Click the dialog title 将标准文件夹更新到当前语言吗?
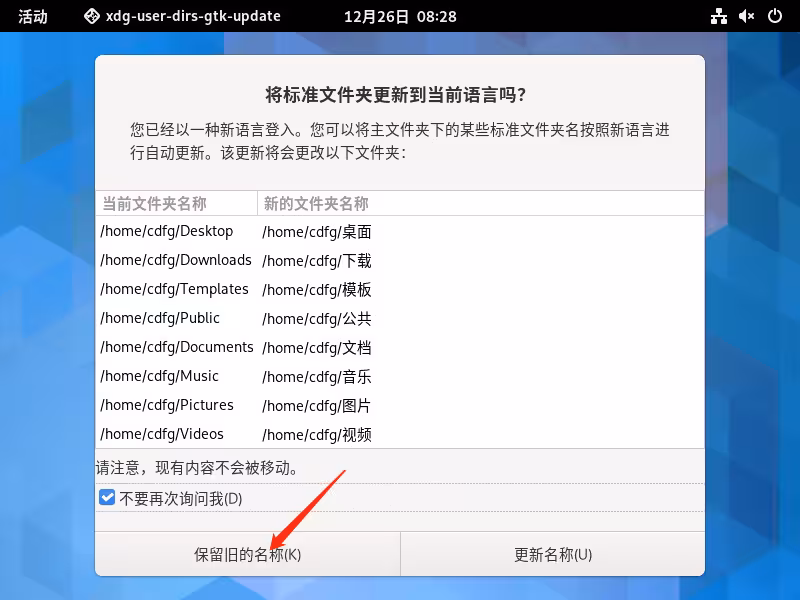This screenshot has height=600, width=800. click(x=396, y=95)
